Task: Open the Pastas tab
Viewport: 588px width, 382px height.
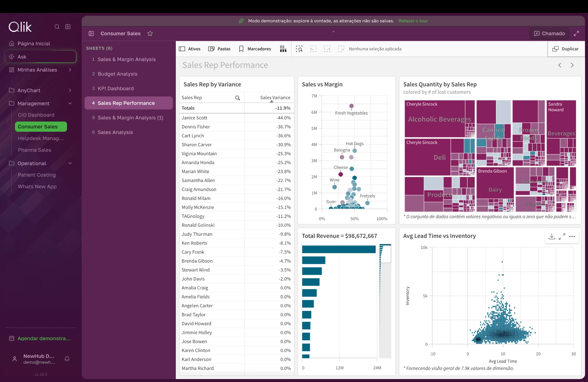Action: click(x=219, y=49)
